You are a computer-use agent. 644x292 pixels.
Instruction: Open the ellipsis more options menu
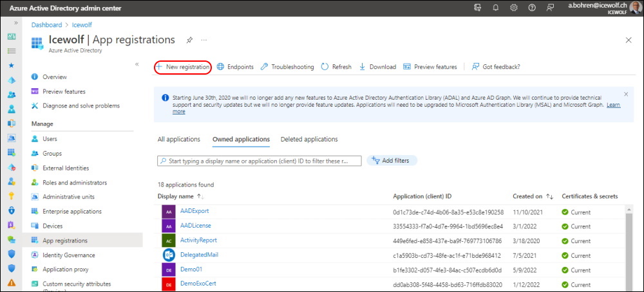(204, 40)
